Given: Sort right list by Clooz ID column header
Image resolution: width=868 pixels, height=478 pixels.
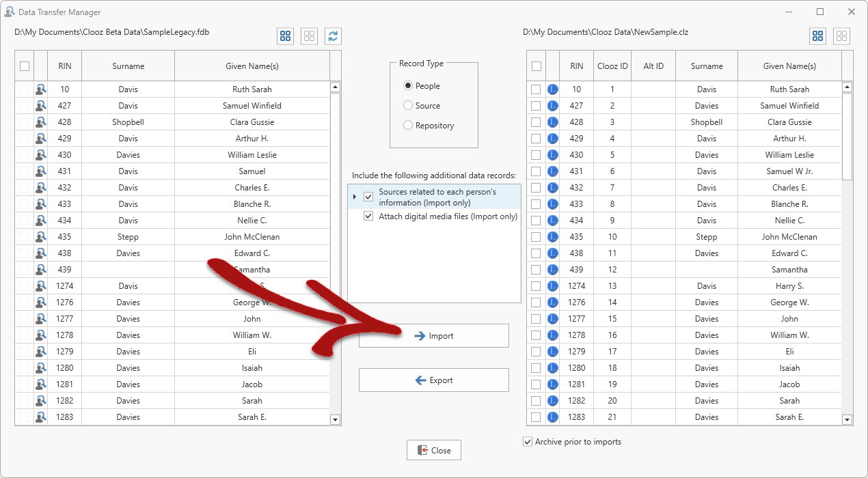Looking at the screenshot, I should [612, 66].
